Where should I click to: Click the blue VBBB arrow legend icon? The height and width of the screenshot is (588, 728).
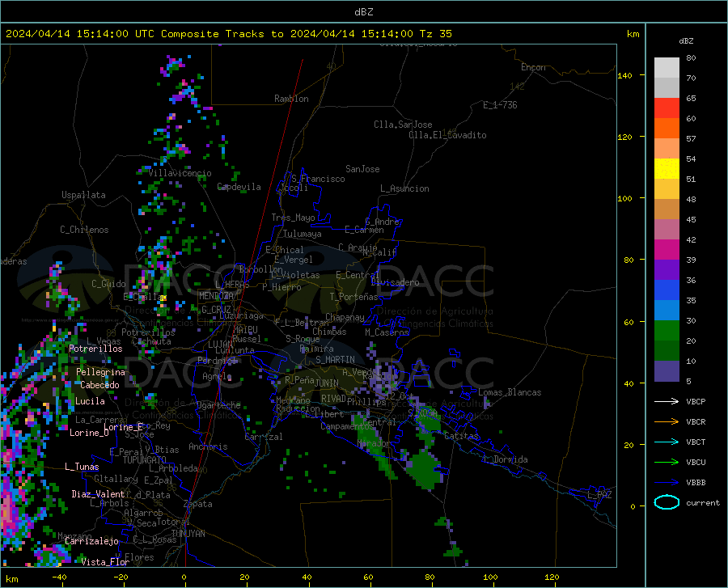667,482
